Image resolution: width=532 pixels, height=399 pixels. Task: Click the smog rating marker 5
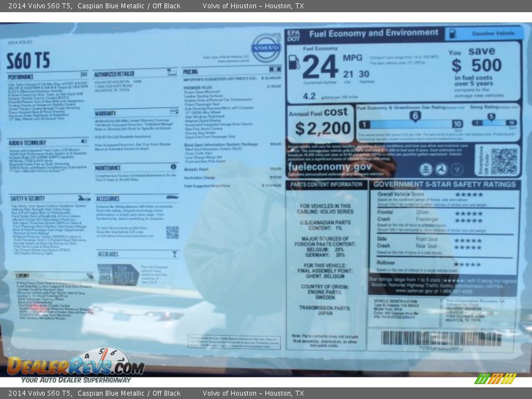pyautogui.click(x=491, y=117)
